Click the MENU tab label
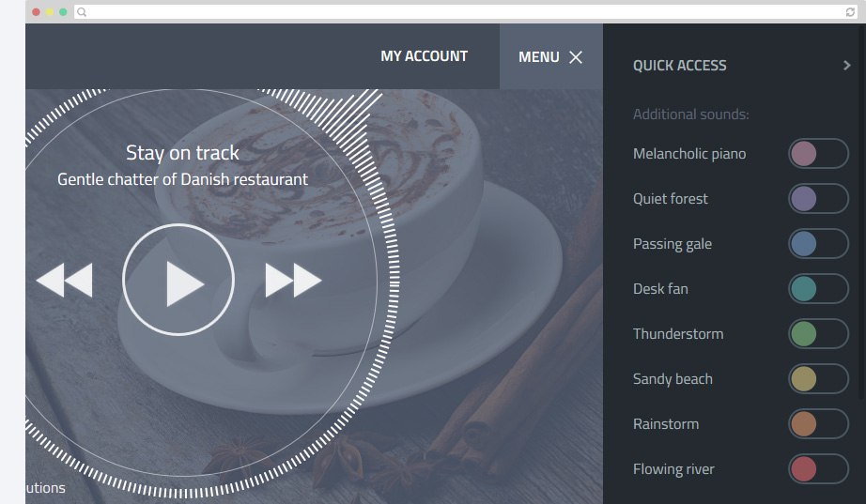This screenshot has width=866, height=504. (x=538, y=57)
